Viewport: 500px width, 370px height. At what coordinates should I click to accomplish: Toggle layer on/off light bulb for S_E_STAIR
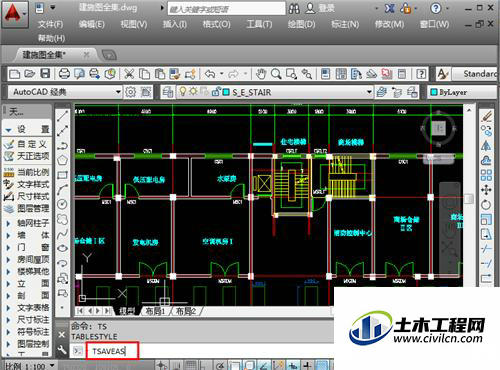(x=182, y=92)
